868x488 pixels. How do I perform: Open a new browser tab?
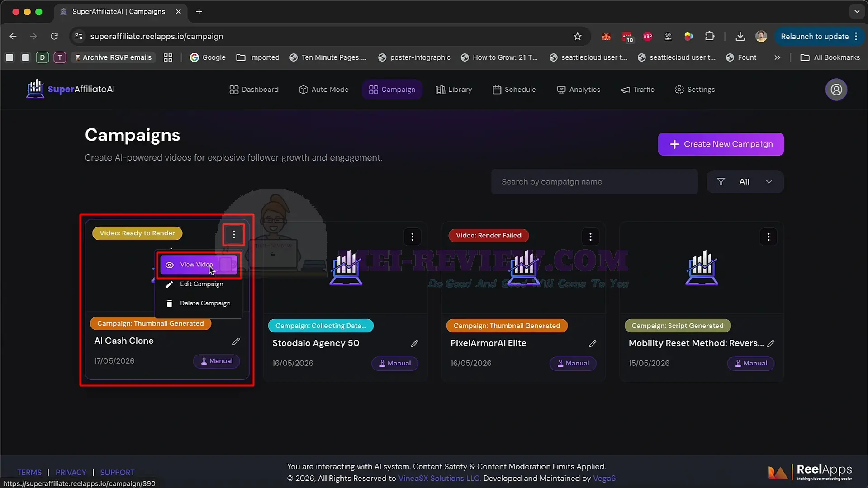pos(199,12)
